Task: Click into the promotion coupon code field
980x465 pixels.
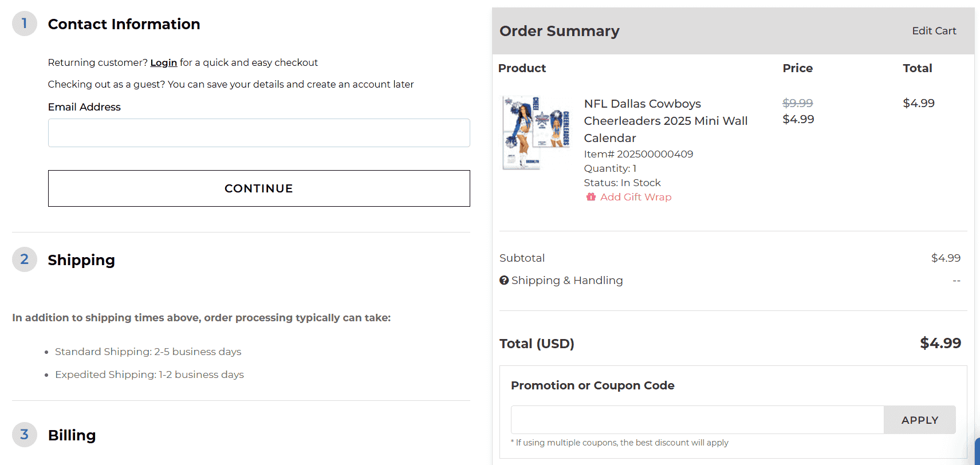Action: pyautogui.click(x=697, y=420)
